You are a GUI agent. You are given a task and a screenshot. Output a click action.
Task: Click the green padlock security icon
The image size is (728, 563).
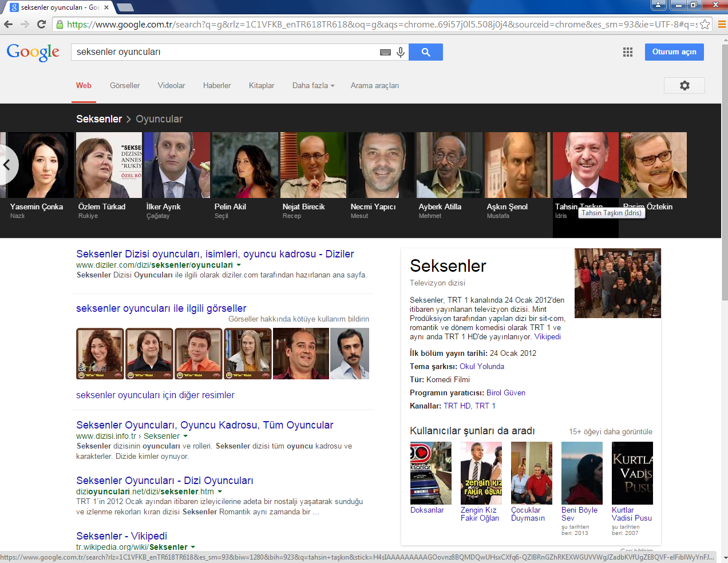coord(59,24)
